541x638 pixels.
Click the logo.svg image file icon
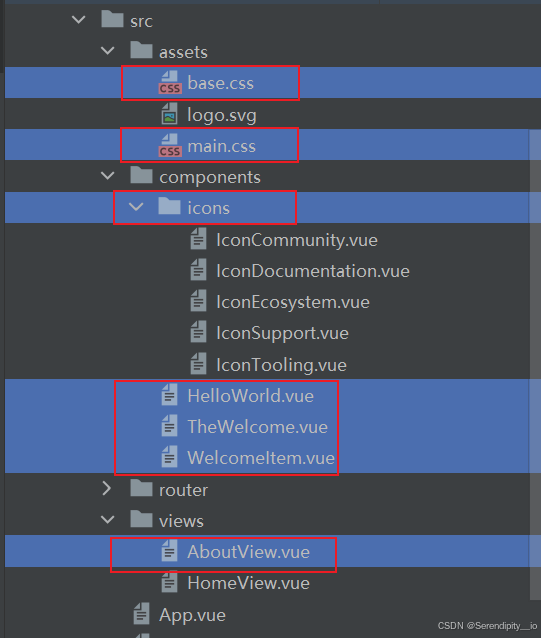tap(169, 114)
